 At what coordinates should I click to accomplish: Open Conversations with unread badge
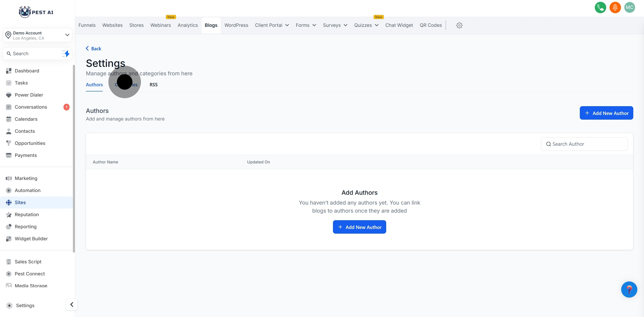click(x=31, y=107)
